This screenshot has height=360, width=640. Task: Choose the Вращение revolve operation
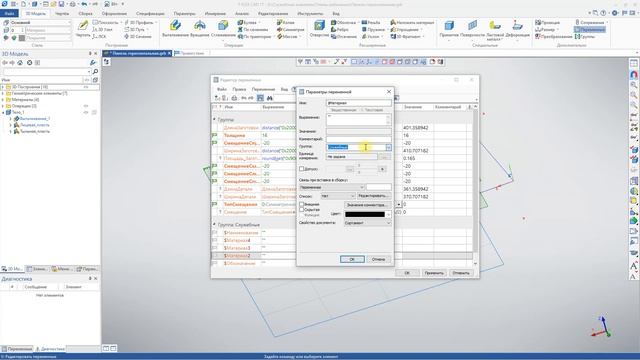pyautogui.click(x=200, y=29)
